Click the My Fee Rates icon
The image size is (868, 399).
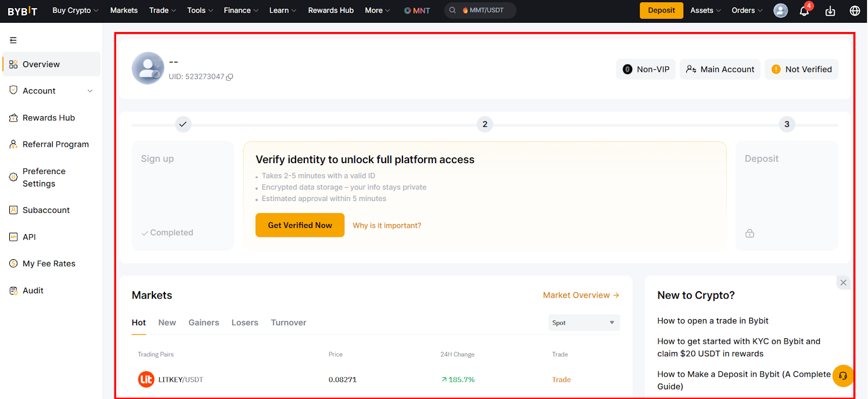pos(14,263)
